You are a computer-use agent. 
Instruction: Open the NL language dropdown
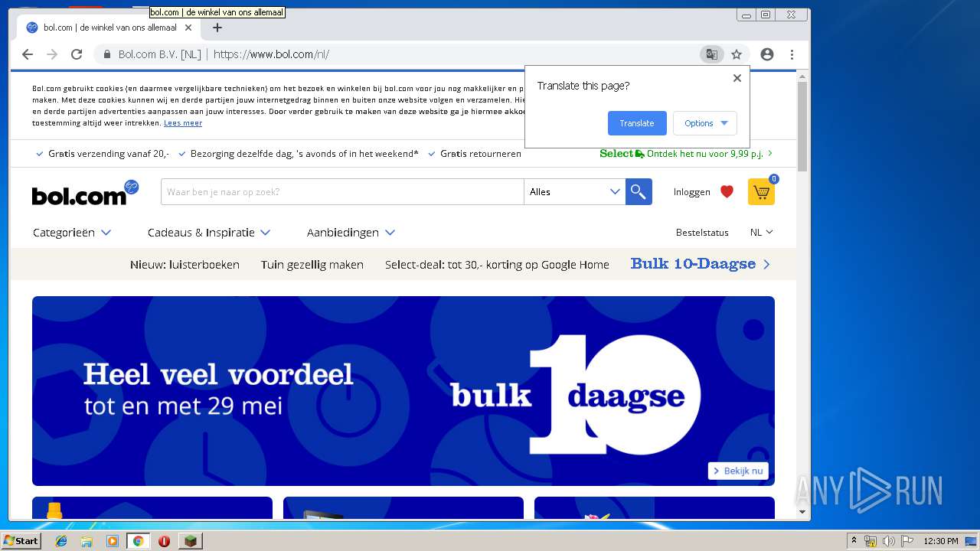pyautogui.click(x=761, y=233)
